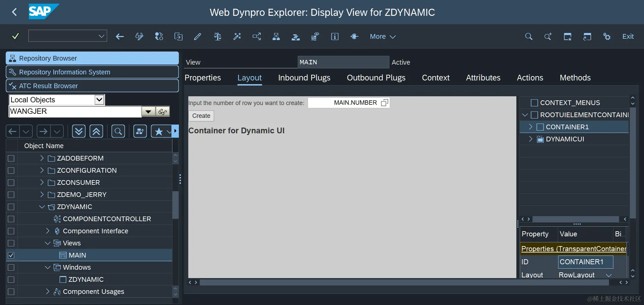
Task: Open the Context tab
Action: point(436,78)
